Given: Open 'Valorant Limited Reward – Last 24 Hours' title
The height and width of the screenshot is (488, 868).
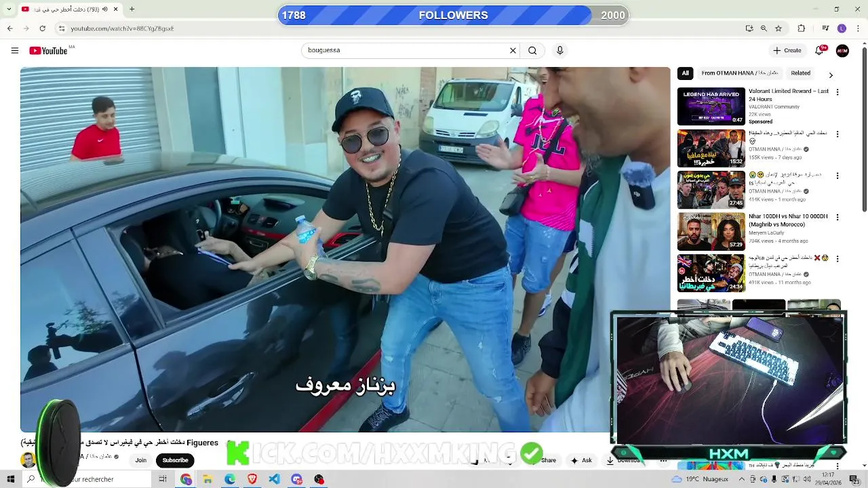Looking at the screenshot, I should 789,95.
